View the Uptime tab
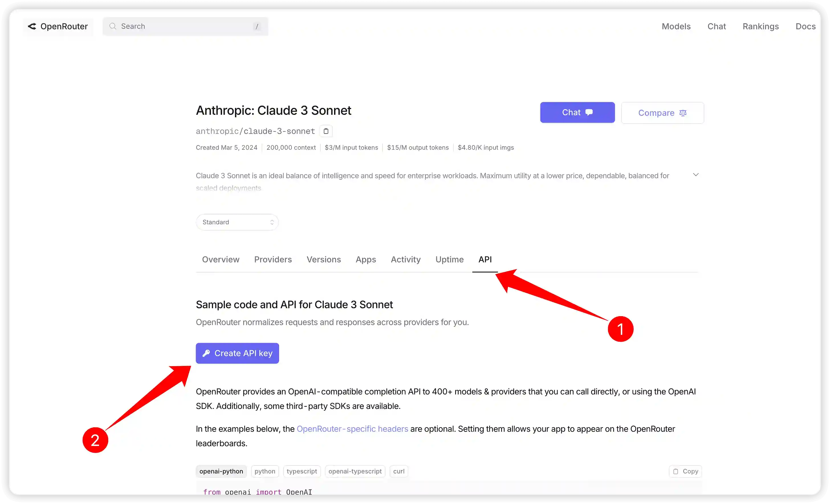The width and height of the screenshot is (830, 504). (449, 259)
